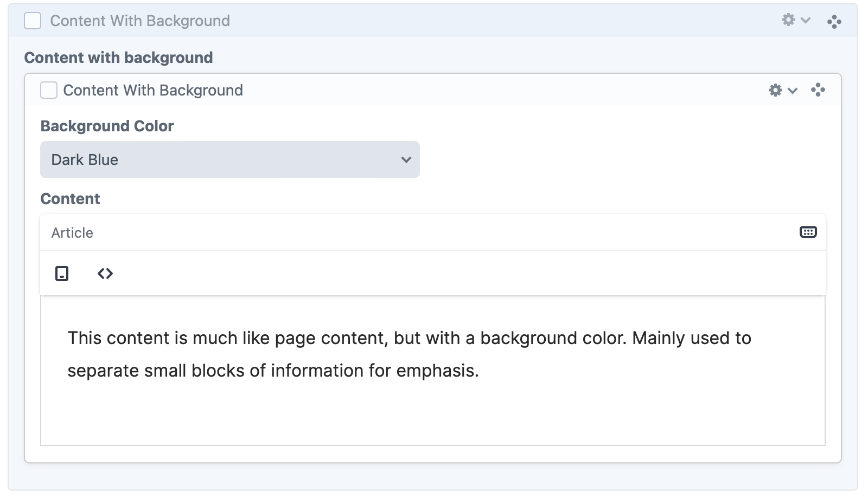
Task: Click the inner Content With Background header title
Action: tap(153, 90)
